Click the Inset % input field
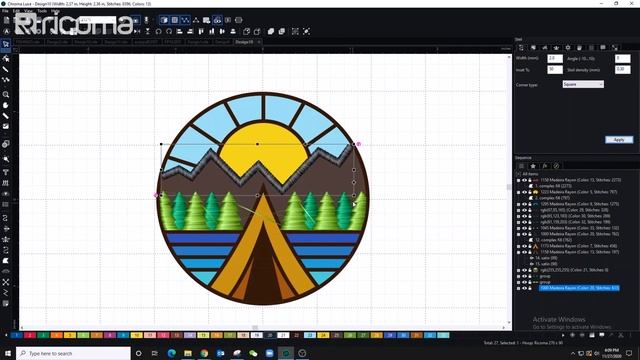The image size is (640, 360). [x=555, y=69]
